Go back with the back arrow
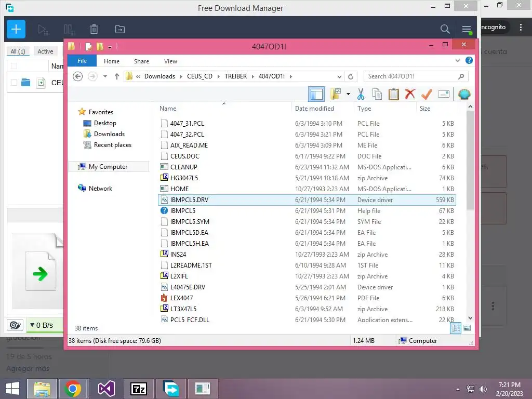This screenshot has width=532, height=399. click(78, 76)
